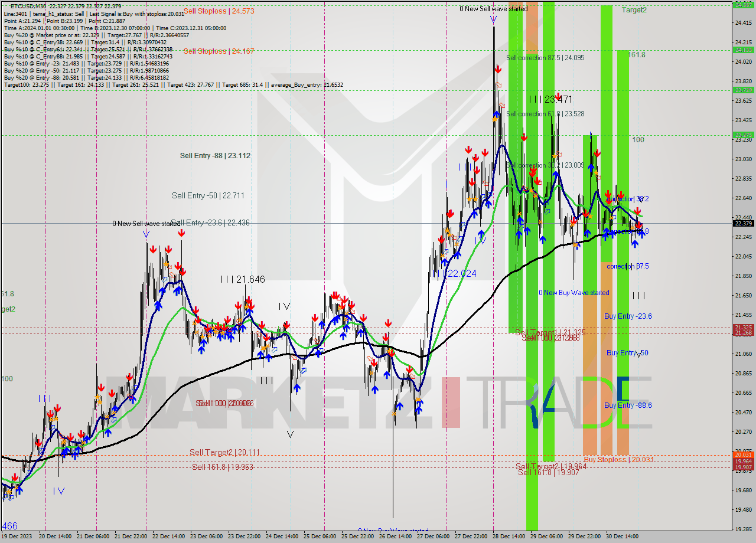The height and width of the screenshot is (543, 756).
Task: Click the 'Sell Entry -88 | 23.112' label
Action: pyautogui.click(x=215, y=156)
